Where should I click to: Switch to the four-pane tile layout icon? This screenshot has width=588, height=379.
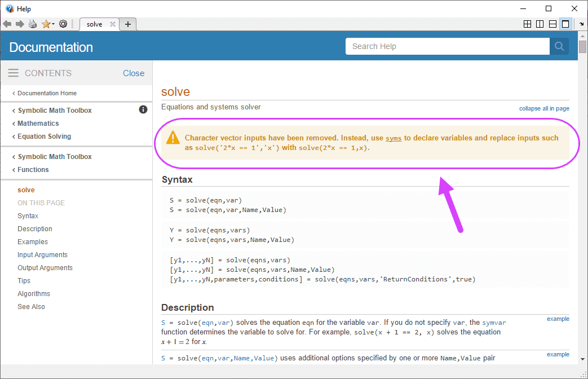[527, 24]
